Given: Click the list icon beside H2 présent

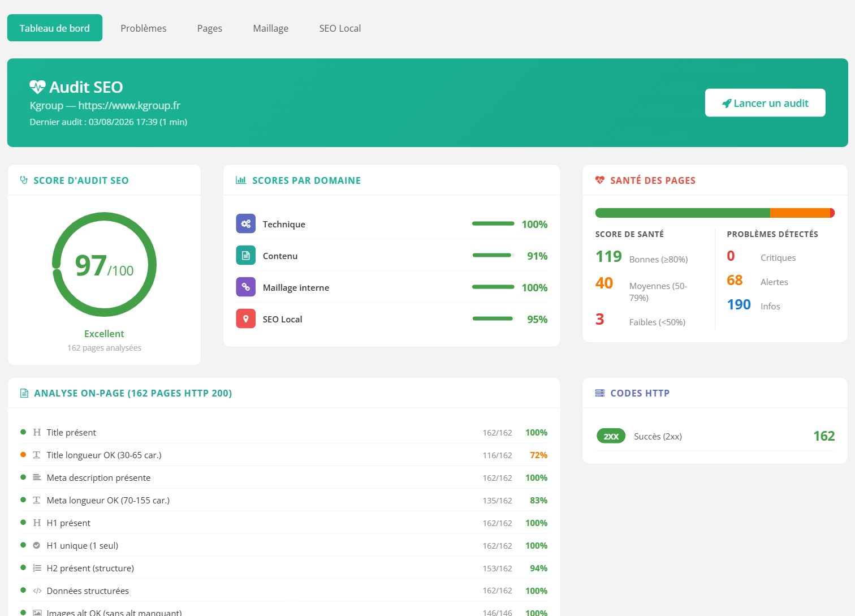Looking at the screenshot, I should 37,568.
